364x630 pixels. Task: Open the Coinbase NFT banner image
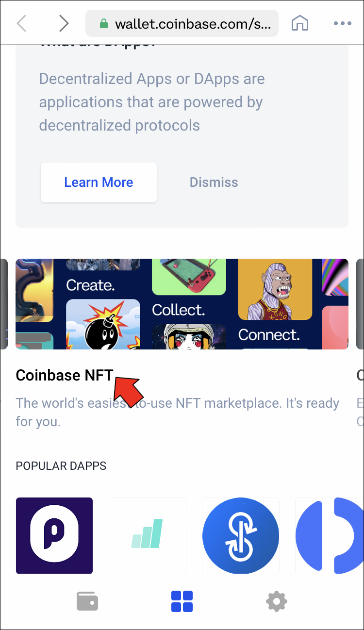click(182, 304)
